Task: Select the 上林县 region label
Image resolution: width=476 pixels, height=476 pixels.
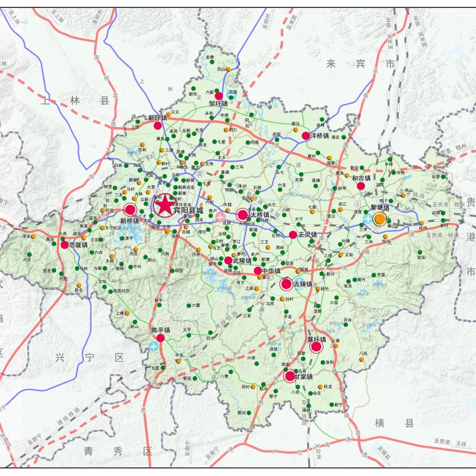Action: [x=75, y=100]
